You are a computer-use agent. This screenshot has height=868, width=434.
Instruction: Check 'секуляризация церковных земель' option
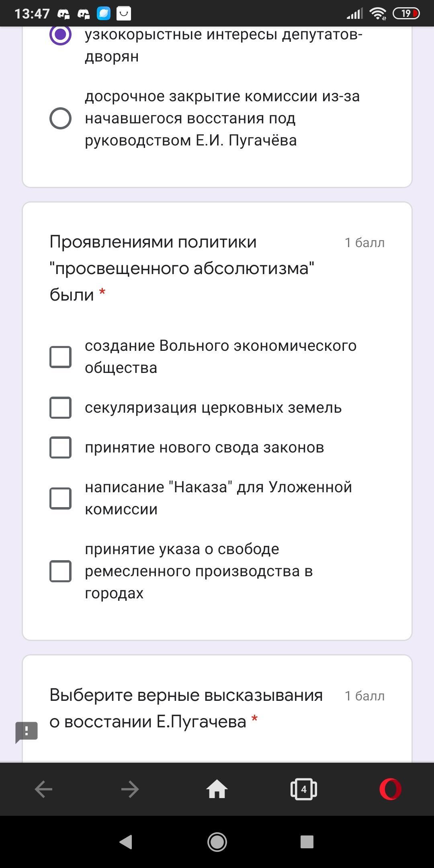(61, 407)
